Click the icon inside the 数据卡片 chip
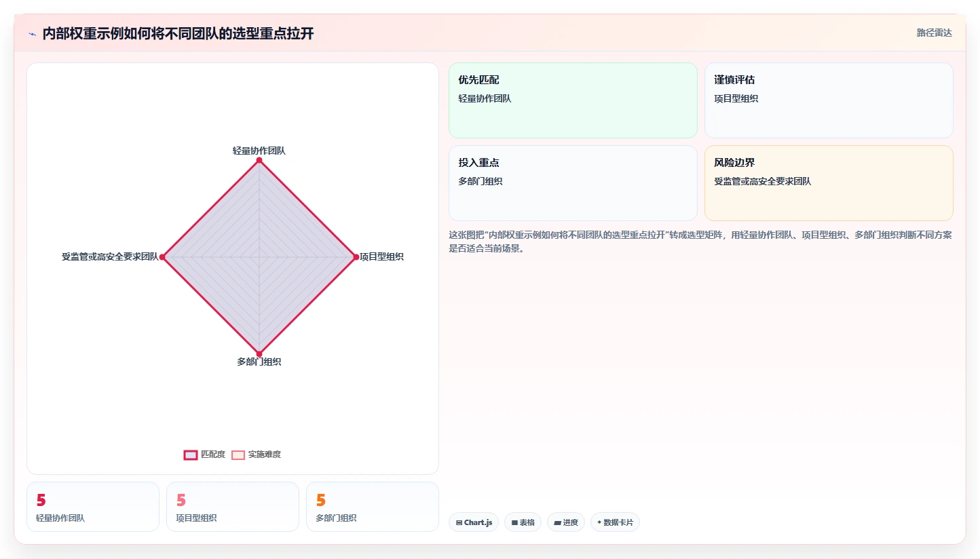980x559 pixels. [x=599, y=522]
